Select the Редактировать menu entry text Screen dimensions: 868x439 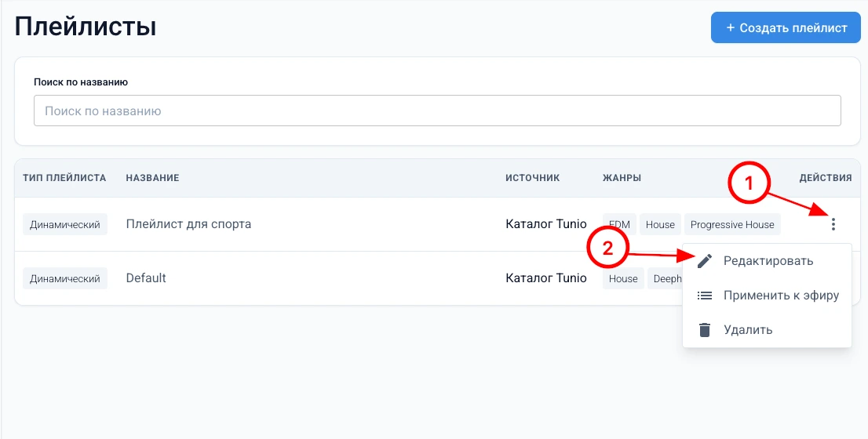click(x=768, y=261)
